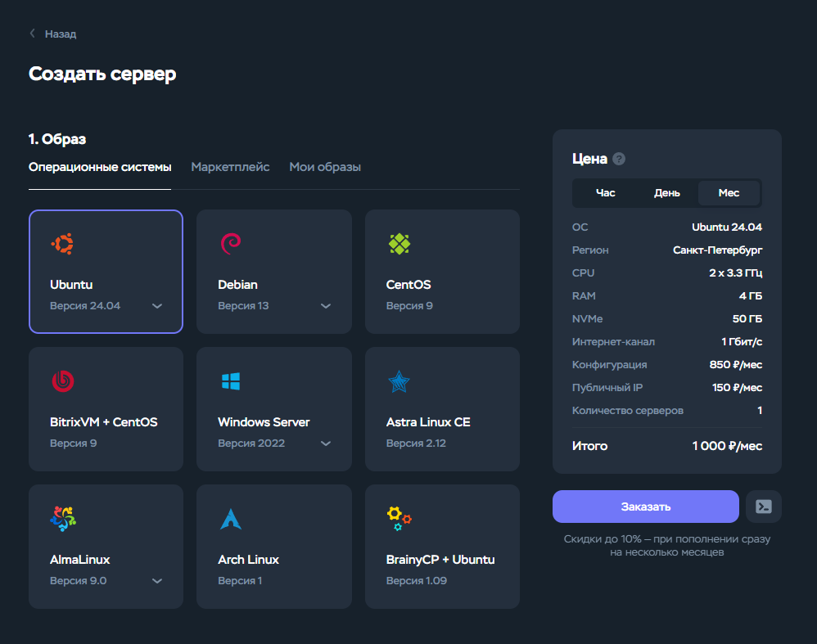Image resolution: width=817 pixels, height=644 pixels.
Task: Click the Astra Linux CE star icon
Action: point(398,381)
